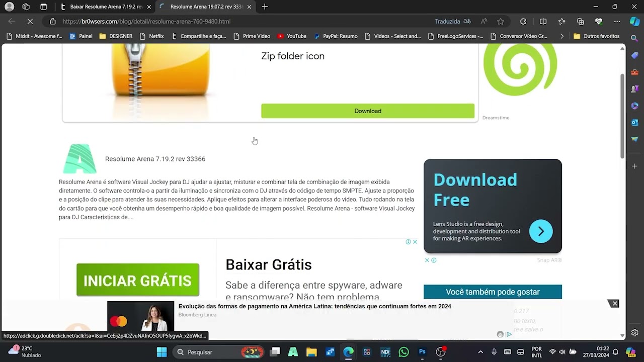Open Edge Settings and more menu

coord(617,22)
